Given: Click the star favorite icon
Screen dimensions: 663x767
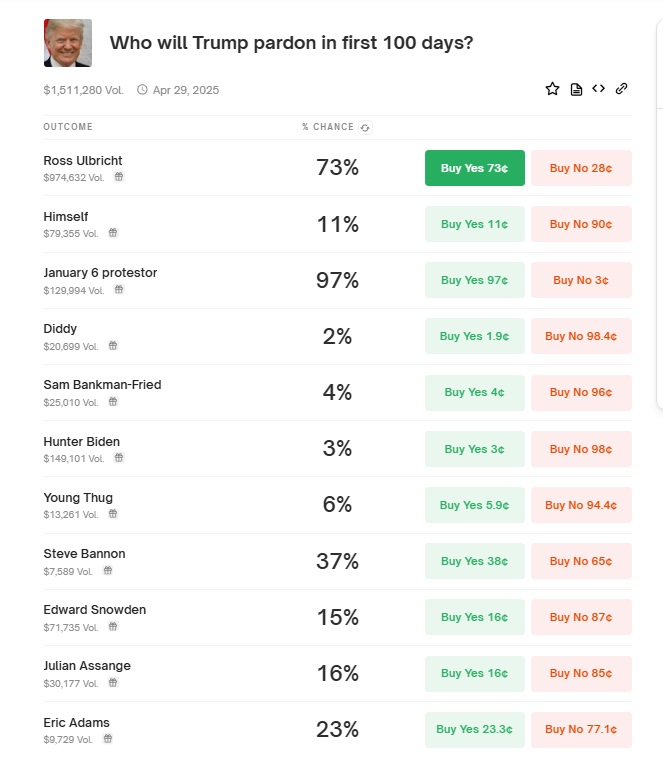Looking at the screenshot, I should (x=552, y=89).
